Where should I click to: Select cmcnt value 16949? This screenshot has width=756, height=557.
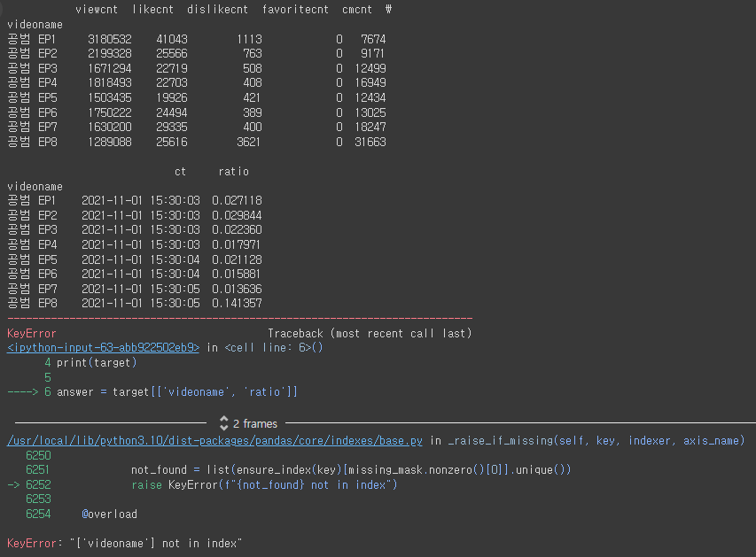tap(370, 83)
